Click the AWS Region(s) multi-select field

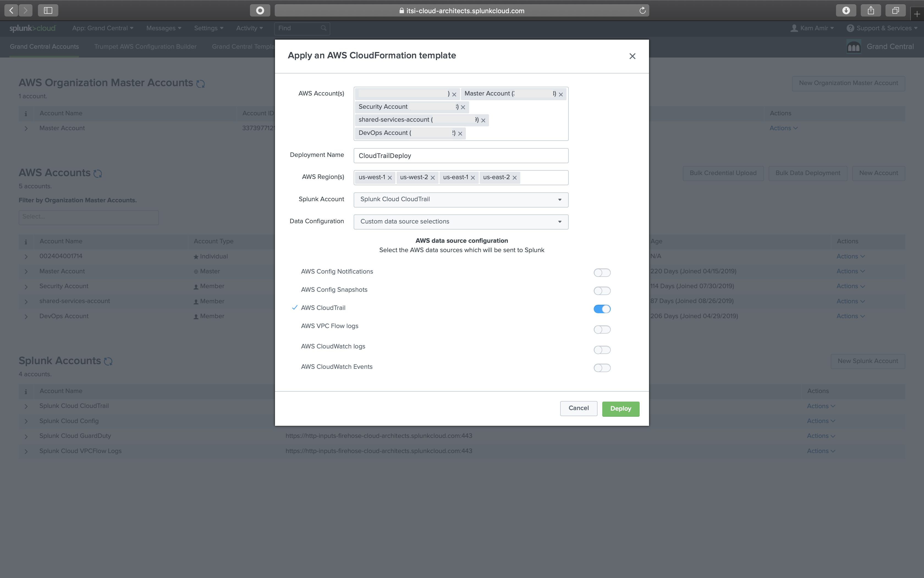(461, 178)
